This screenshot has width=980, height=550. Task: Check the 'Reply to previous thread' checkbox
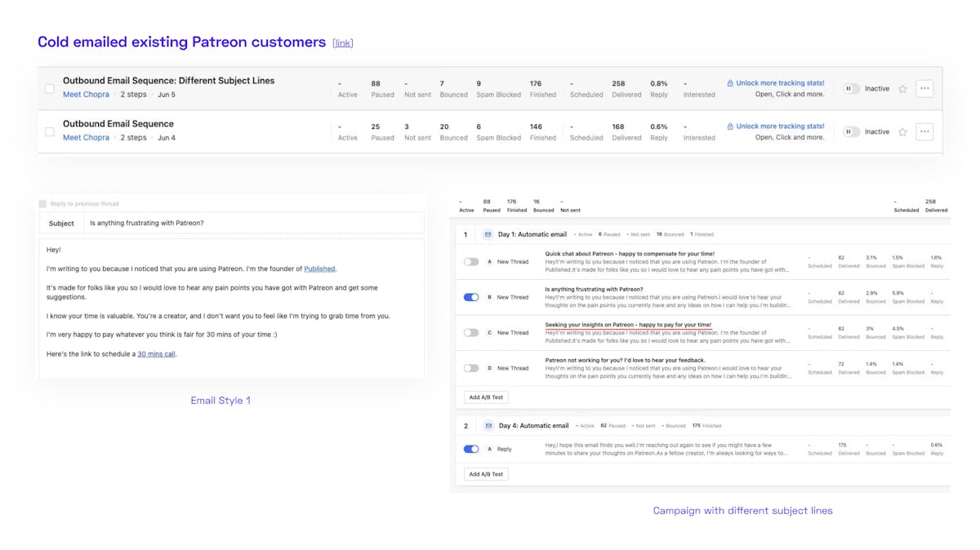43,204
